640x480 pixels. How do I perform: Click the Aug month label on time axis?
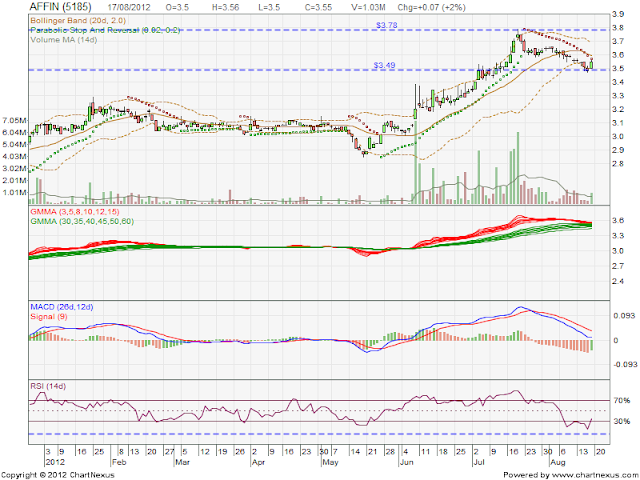pos(558,462)
